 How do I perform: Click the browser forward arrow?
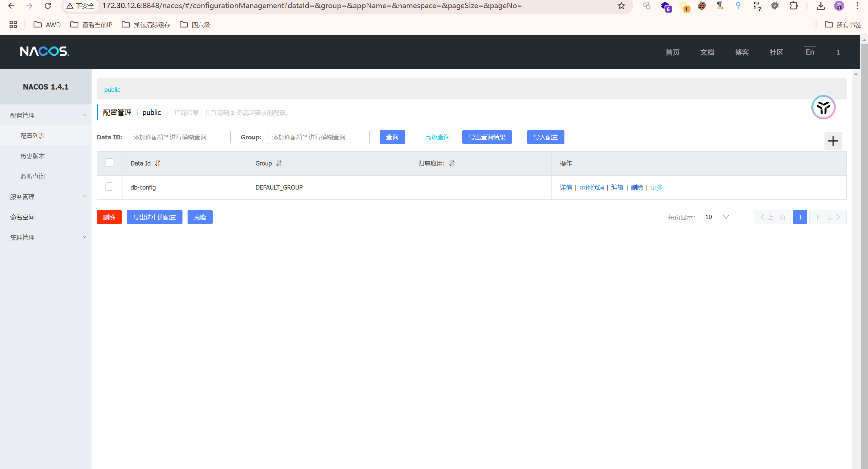[30, 6]
